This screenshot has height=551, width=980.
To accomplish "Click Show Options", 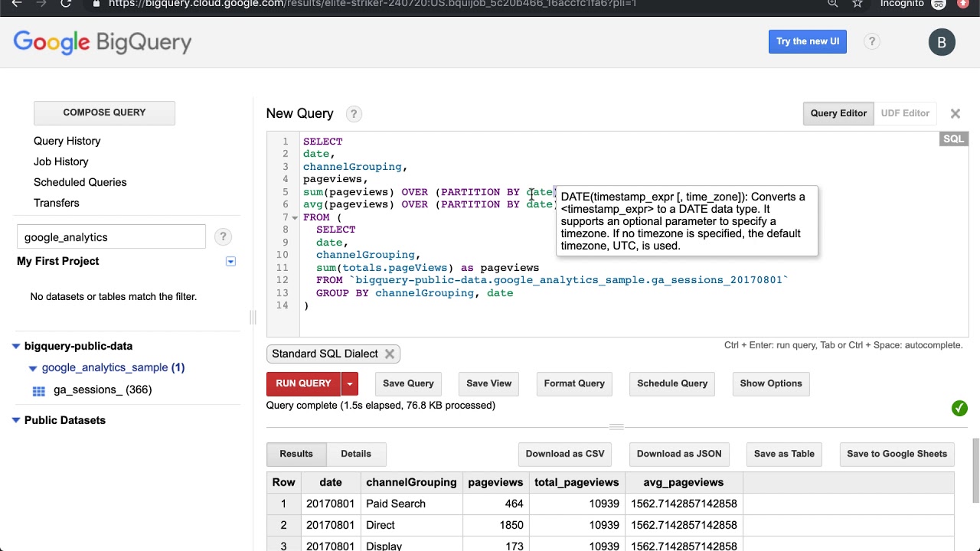I will point(771,383).
